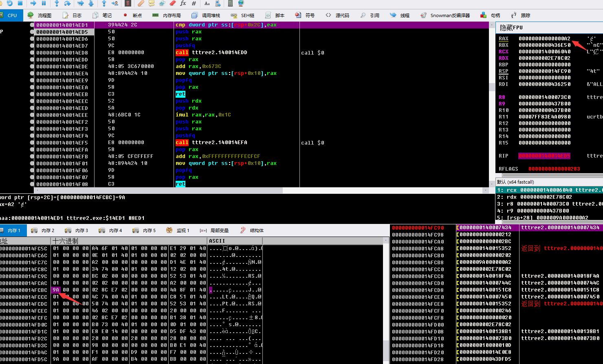This screenshot has width=603, height=364.
Task: Click the step over icon
Action: tap(67, 3)
